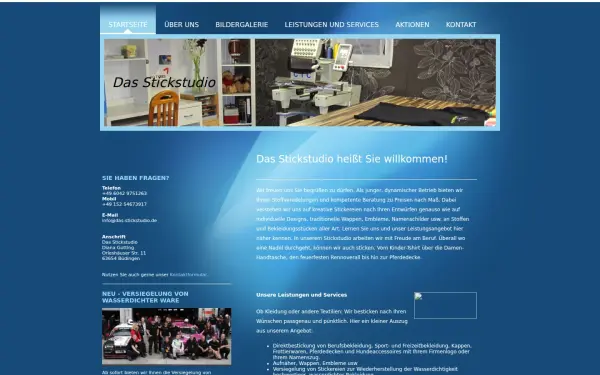
Task: Go to the Über uns page
Action: [181, 24]
